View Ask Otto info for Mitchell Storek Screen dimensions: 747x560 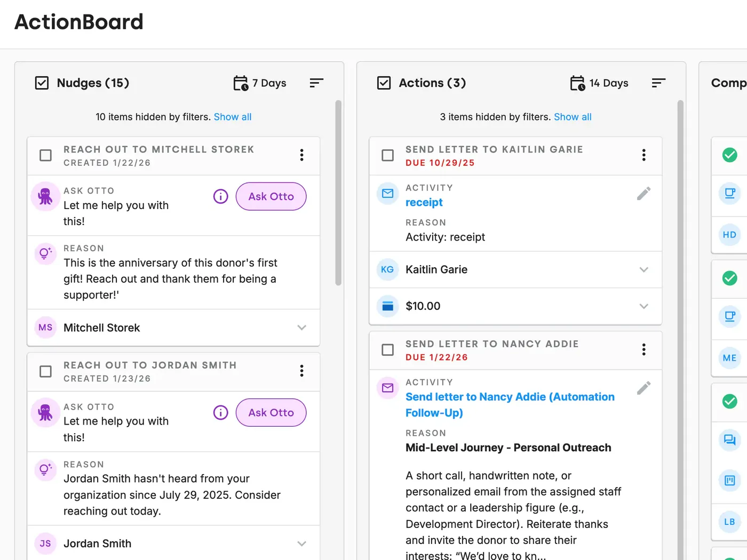click(221, 196)
